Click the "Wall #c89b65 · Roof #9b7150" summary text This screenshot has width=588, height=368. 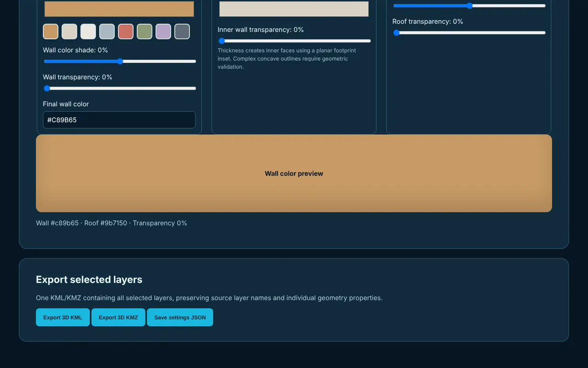pos(112,223)
